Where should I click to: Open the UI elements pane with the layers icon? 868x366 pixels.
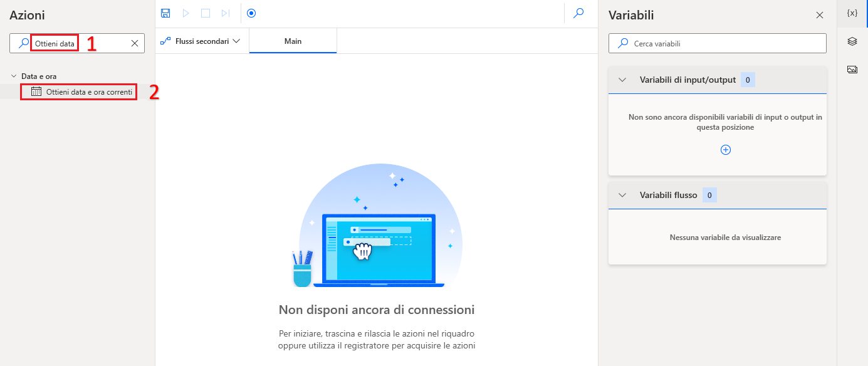[x=852, y=41]
